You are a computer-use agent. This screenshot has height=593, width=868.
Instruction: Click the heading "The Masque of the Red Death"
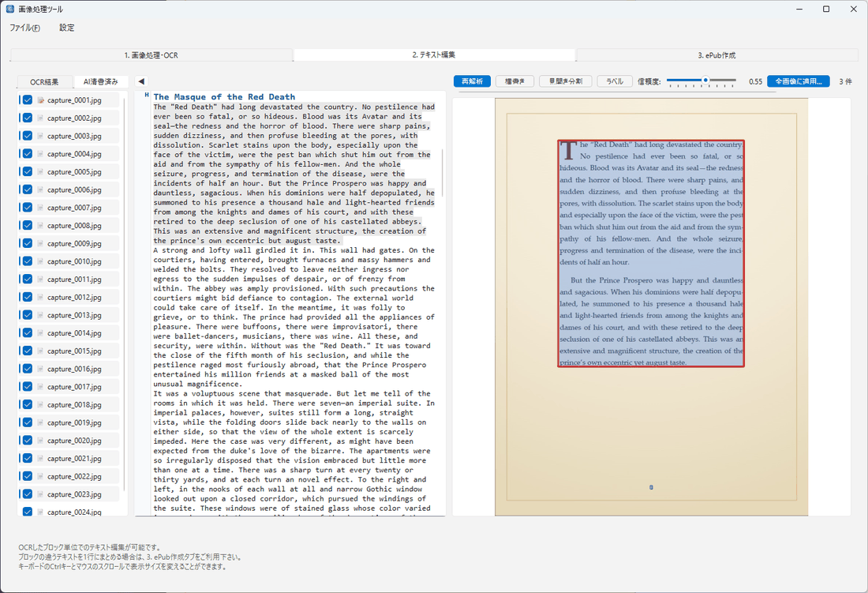pyautogui.click(x=224, y=97)
